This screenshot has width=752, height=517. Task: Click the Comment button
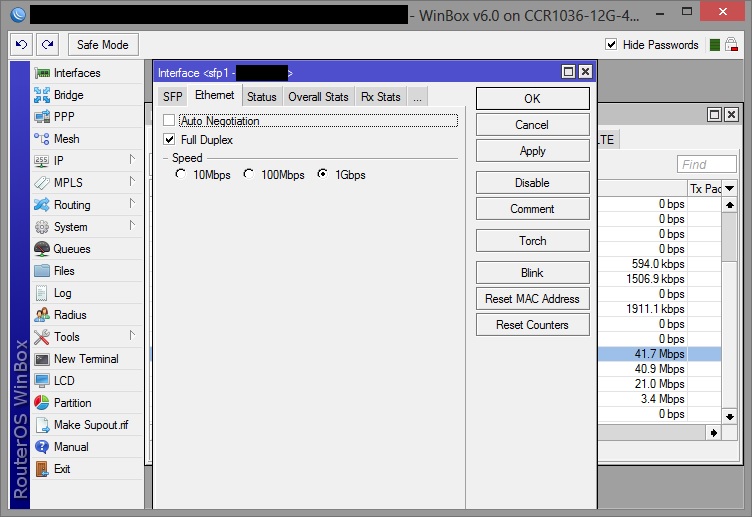(532, 209)
